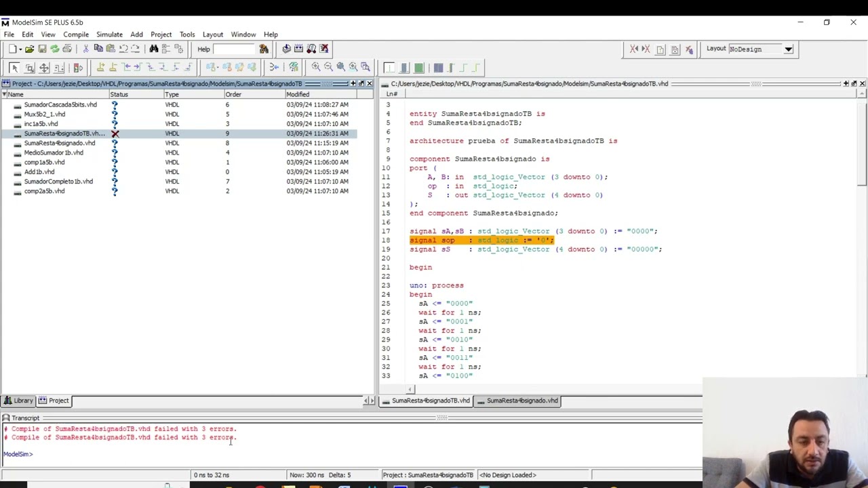Click the Status column header
Screen dimensions: 868x488
[x=136, y=94]
